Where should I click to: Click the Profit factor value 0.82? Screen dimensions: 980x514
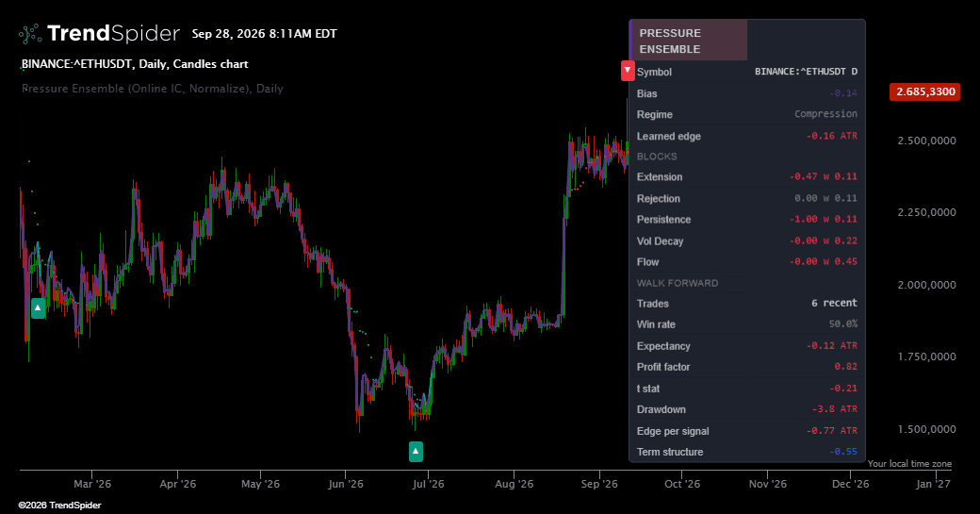845,367
